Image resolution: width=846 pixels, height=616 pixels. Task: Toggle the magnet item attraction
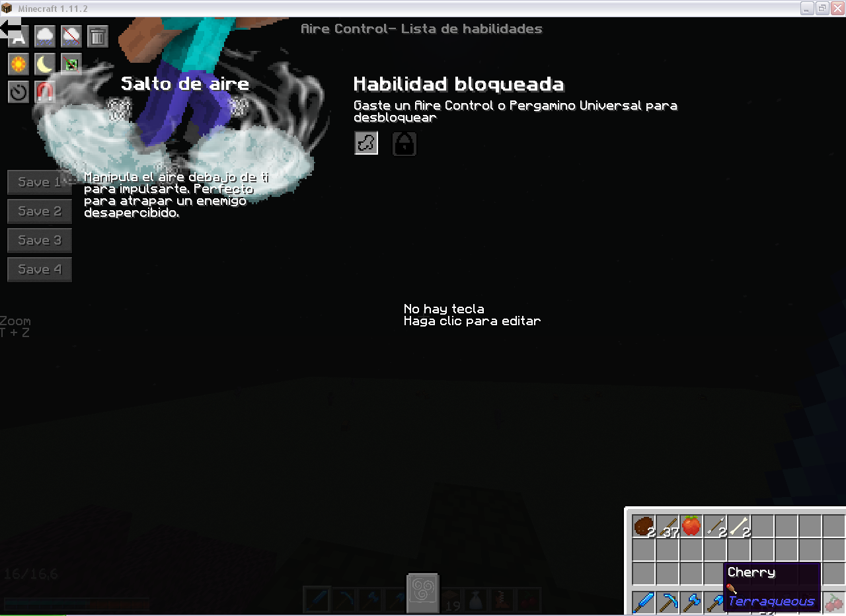(44, 92)
